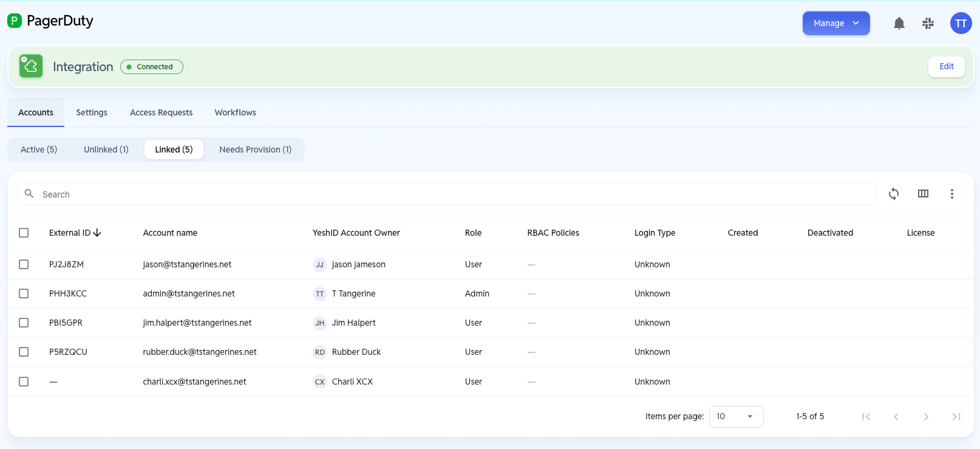Open the column chooser icon
Screen dimensions: 980x449
pyautogui.click(x=923, y=194)
